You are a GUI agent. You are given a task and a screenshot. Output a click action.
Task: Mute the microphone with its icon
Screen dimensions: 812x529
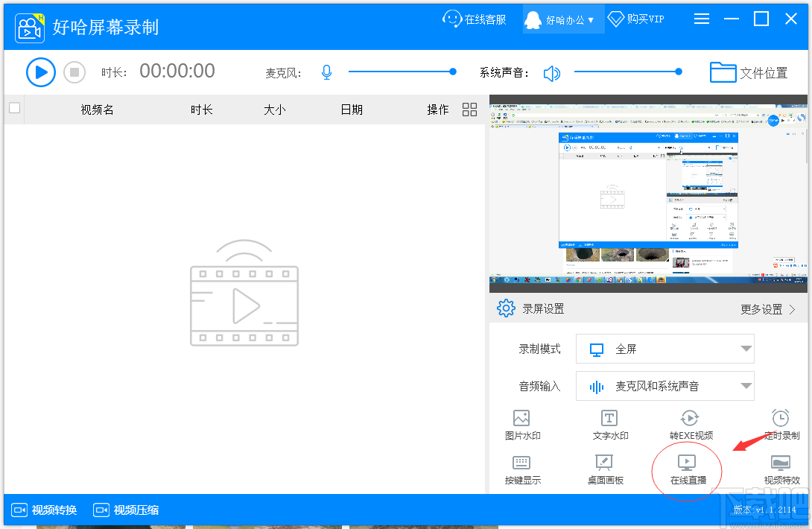click(x=326, y=72)
